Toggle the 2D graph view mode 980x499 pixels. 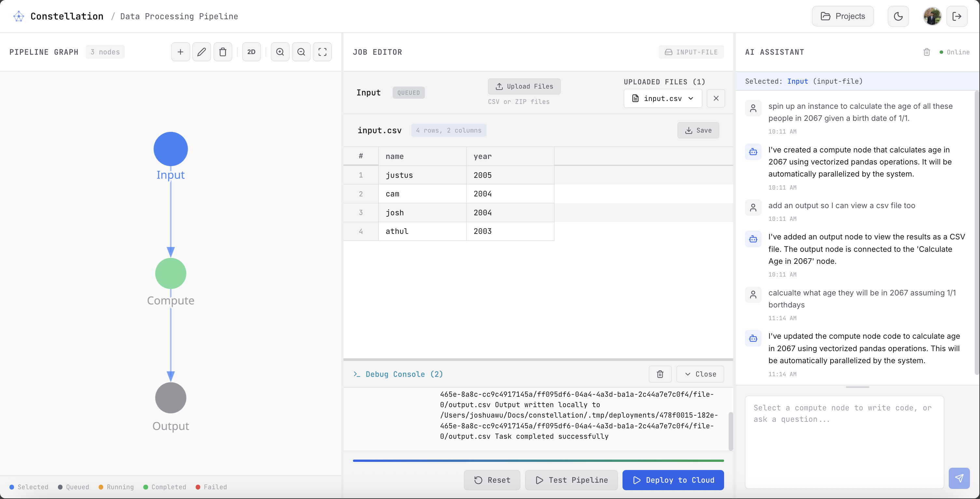[251, 52]
